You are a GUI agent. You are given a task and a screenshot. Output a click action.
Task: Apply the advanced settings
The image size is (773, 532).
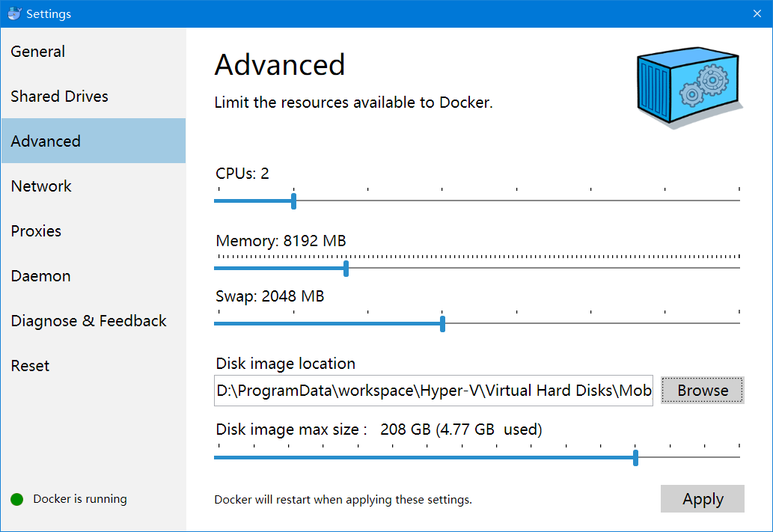(703, 499)
